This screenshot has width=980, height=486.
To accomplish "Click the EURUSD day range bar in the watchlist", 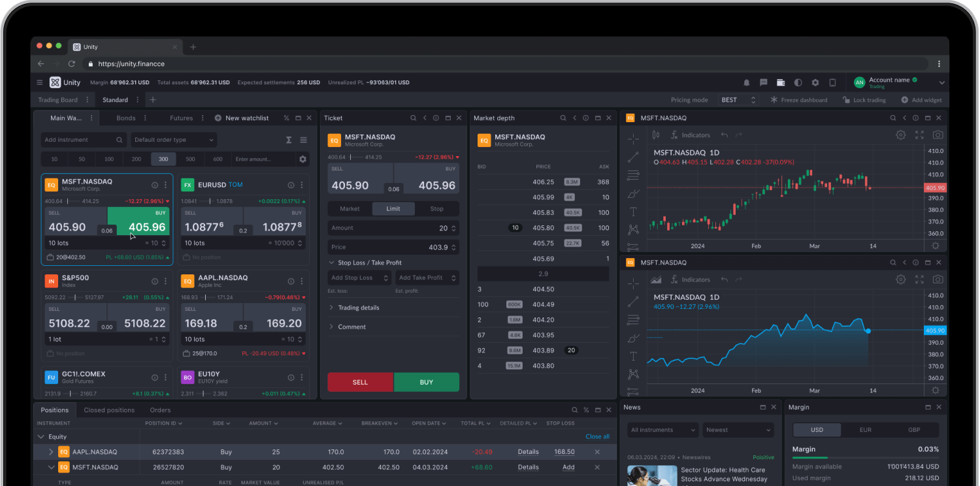I will coord(206,201).
